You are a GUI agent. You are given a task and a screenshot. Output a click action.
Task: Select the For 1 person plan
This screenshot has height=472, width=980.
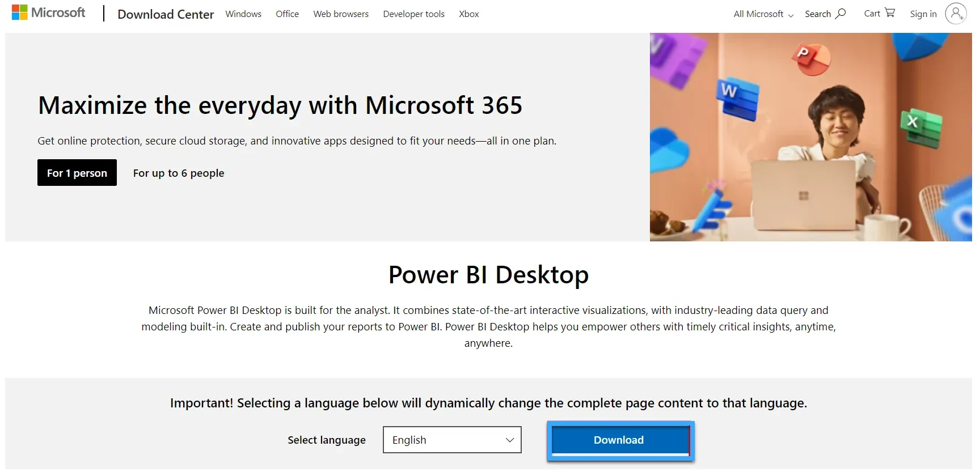pos(77,173)
